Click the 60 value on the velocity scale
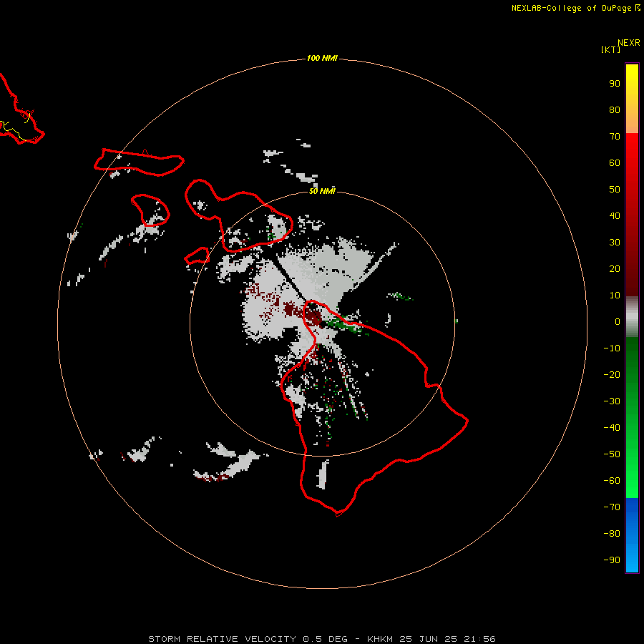The width and height of the screenshot is (644, 644). (615, 163)
